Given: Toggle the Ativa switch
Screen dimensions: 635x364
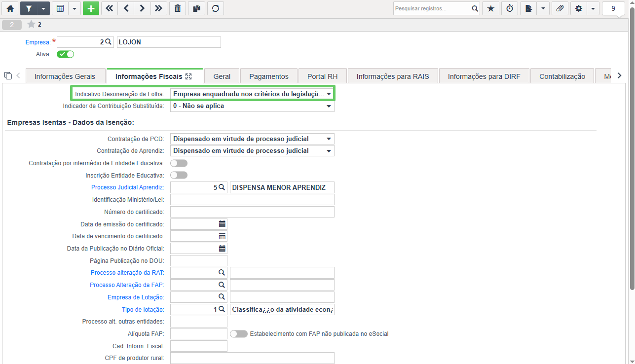Looking at the screenshot, I should coord(65,54).
